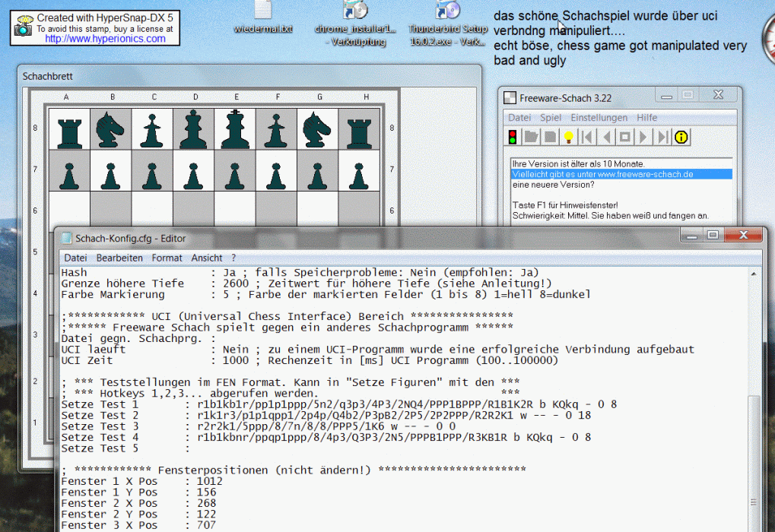Close the Freeware-Schach 3.22 window
The width and height of the screenshot is (775, 532).
(x=718, y=95)
